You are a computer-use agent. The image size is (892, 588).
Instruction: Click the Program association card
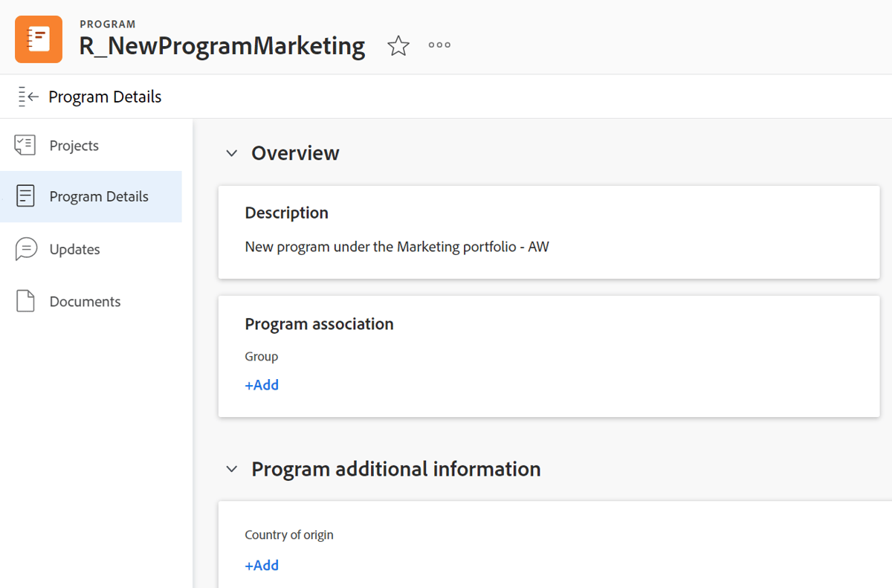(x=549, y=355)
